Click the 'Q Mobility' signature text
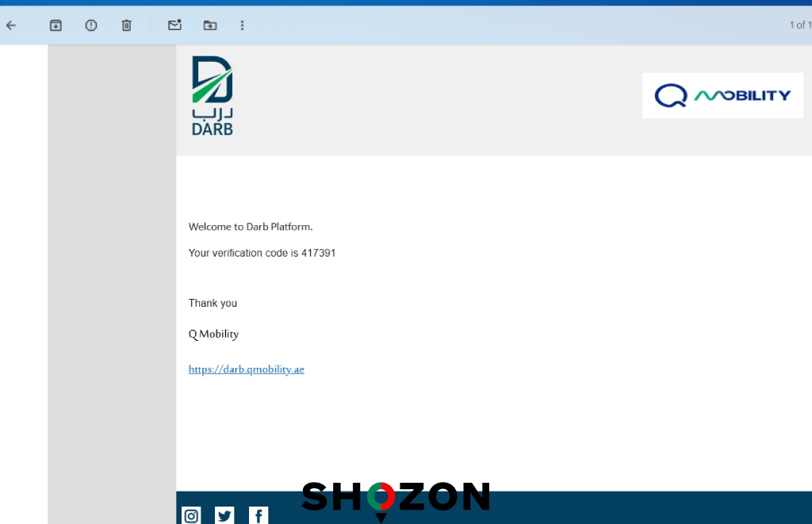812x524 pixels. click(213, 335)
